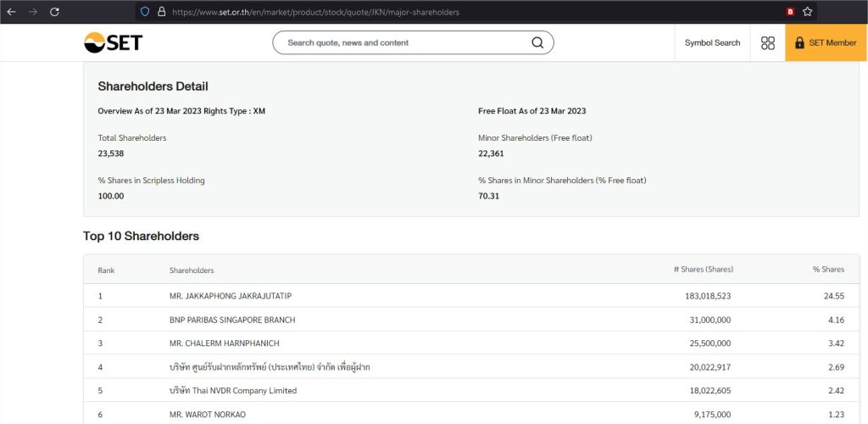Viewport: 868px width, 424px height.
Task: Open the red extension icon in address bar
Action: click(x=790, y=12)
